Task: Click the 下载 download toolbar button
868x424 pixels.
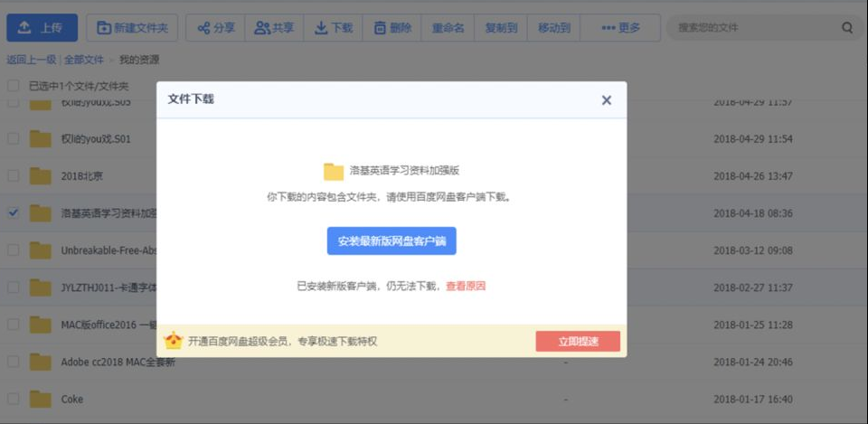Action: [x=334, y=28]
